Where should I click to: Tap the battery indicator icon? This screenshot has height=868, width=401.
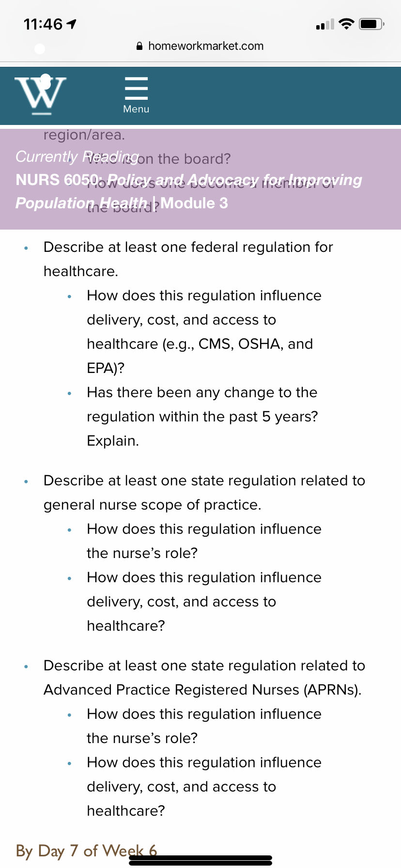[372, 24]
